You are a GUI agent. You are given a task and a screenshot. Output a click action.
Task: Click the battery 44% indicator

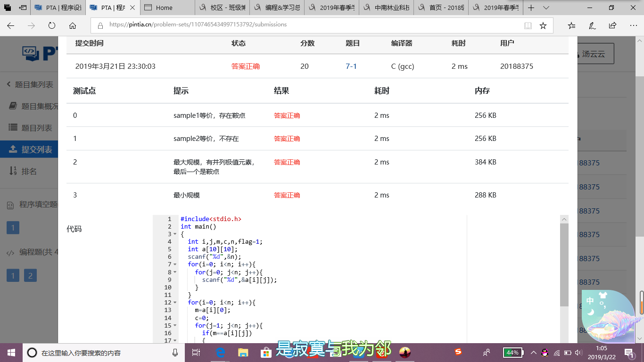coord(512,353)
